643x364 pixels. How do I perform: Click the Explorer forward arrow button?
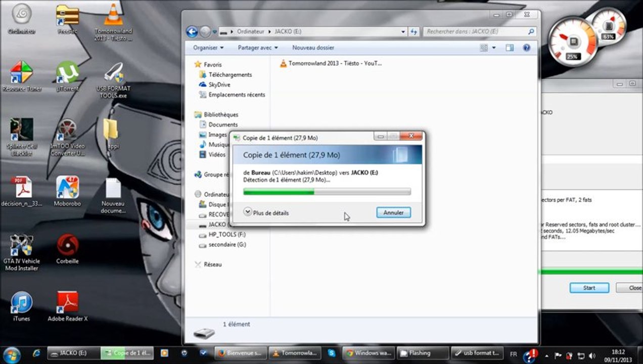click(x=205, y=32)
